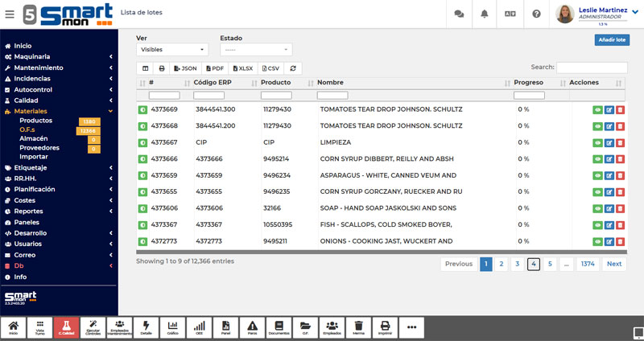This screenshot has width=644, height=341.
Task: Toggle the column visibility button
Action: click(x=146, y=68)
